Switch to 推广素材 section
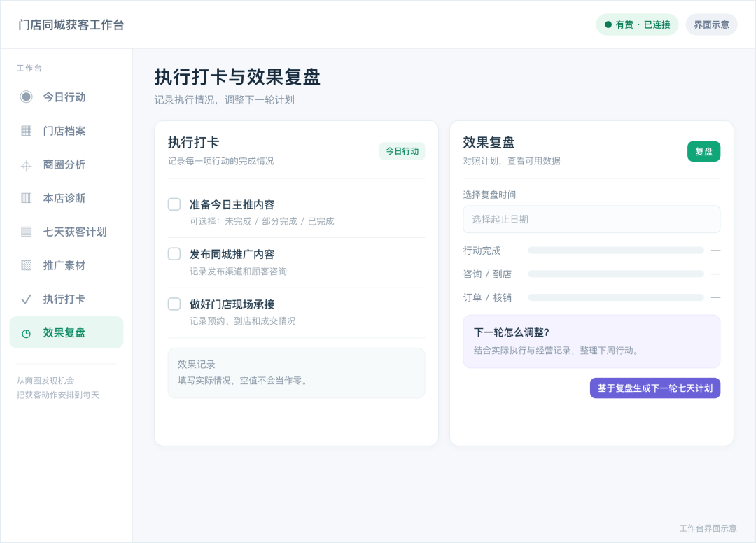This screenshot has height=543, width=756. 66,265
